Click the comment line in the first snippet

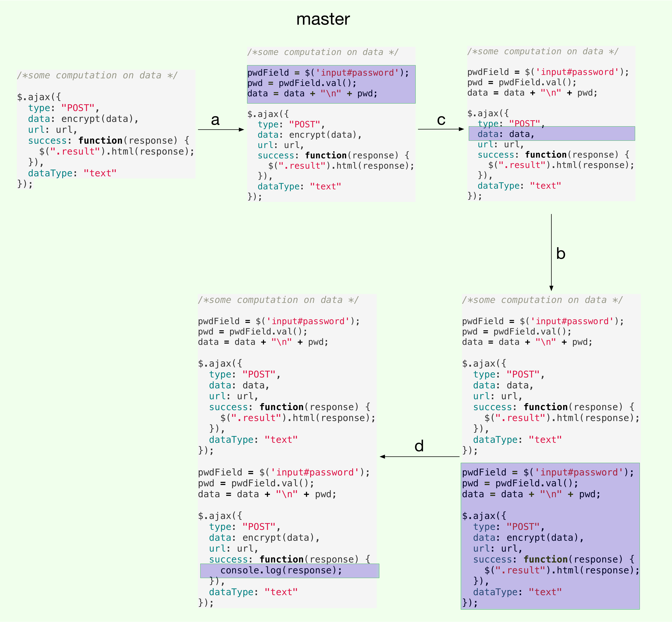97,75
